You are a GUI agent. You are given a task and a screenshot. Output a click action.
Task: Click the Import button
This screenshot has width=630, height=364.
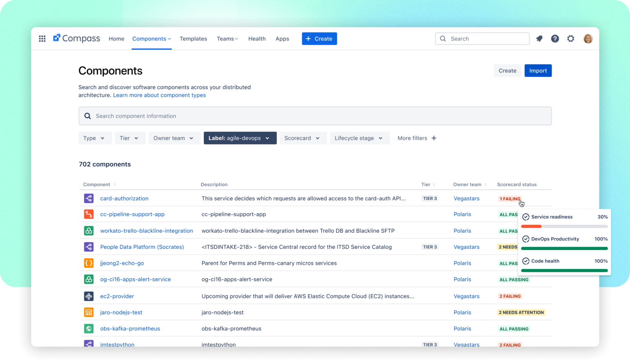point(538,70)
